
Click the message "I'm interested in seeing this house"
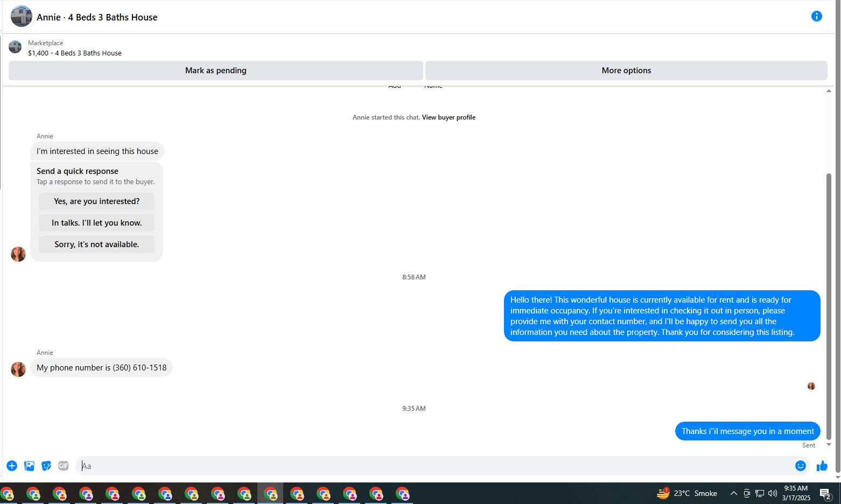(97, 151)
